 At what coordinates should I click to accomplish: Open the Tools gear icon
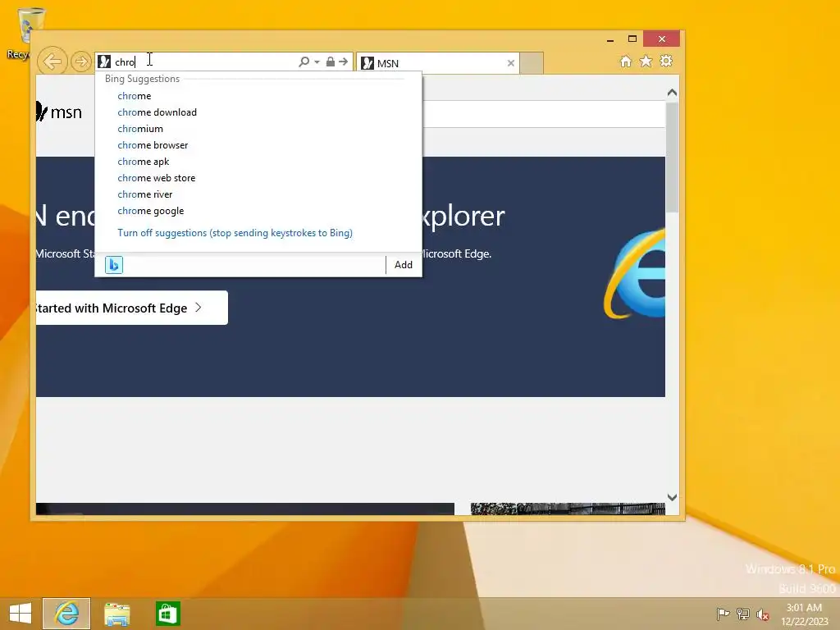666,61
